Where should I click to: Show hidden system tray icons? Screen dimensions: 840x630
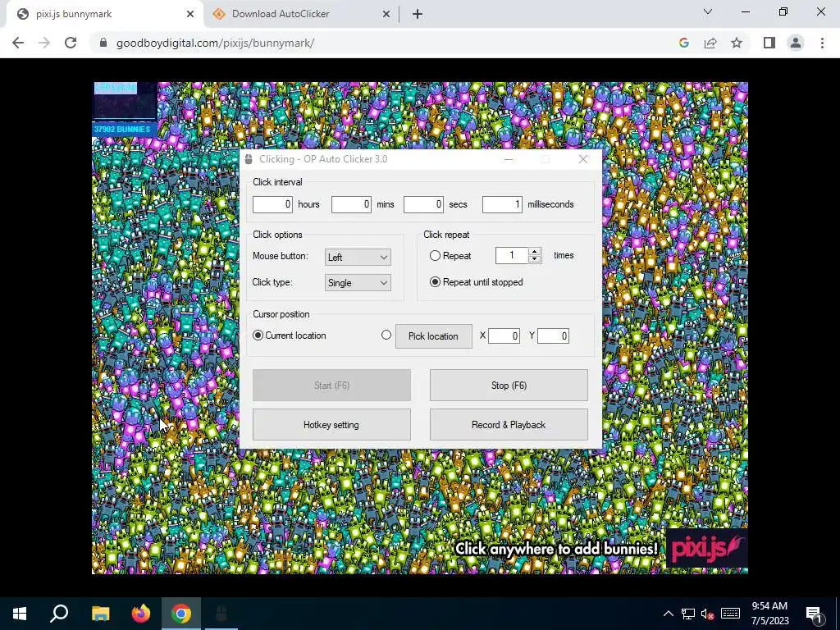click(668, 614)
